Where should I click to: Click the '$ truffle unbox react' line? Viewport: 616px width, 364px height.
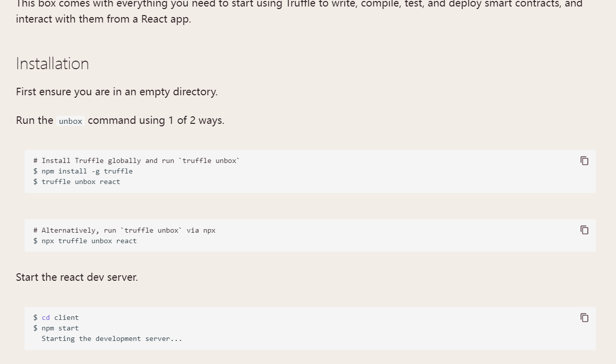click(x=77, y=181)
